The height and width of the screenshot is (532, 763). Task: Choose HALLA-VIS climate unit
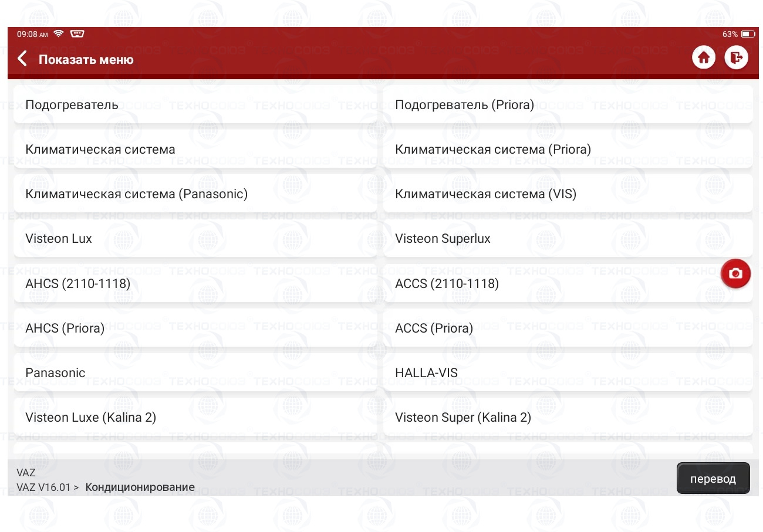pos(567,373)
